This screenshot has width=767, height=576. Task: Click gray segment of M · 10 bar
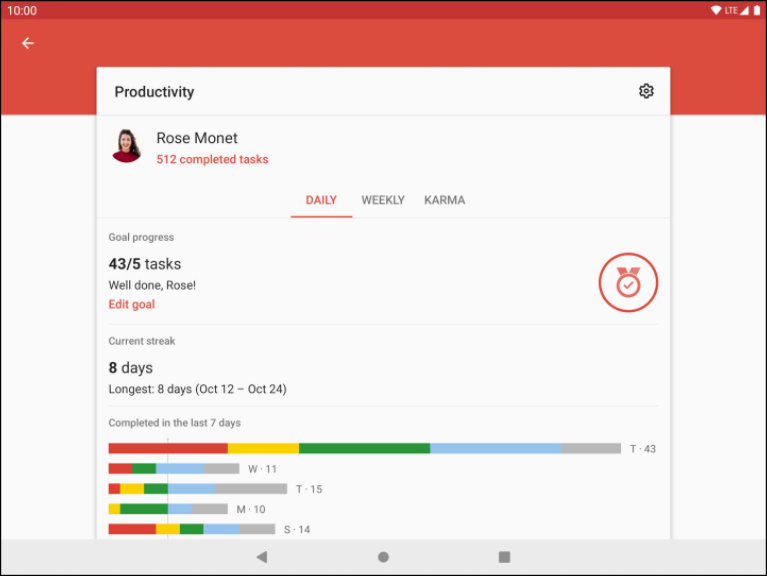tap(210, 509)
